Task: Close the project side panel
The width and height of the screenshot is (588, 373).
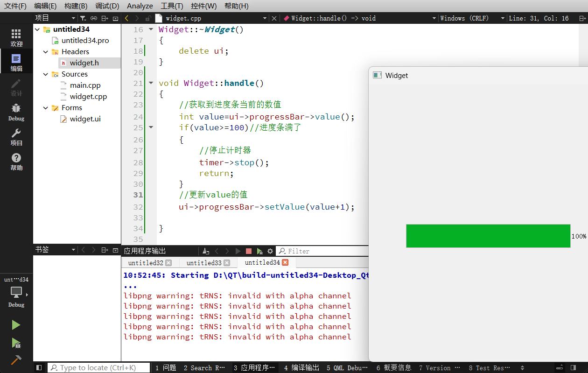Action: [115, 18]
